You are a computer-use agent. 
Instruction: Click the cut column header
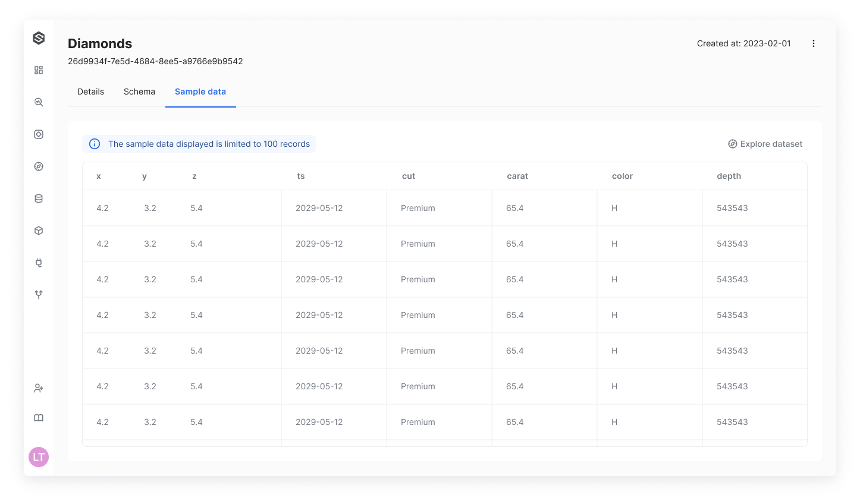[x=409, y=176]
